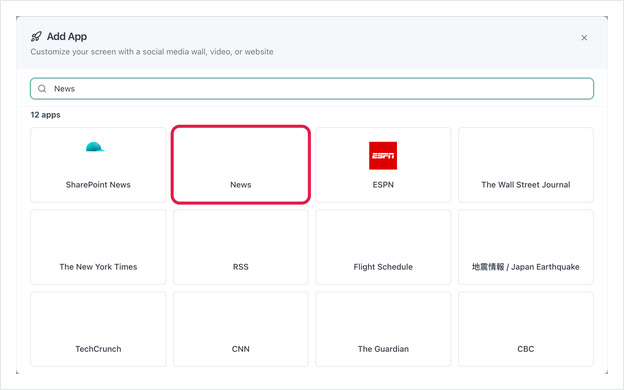
Task: Click the 'Customize your screen' subtitle
Action: click(x=152, y=52)
